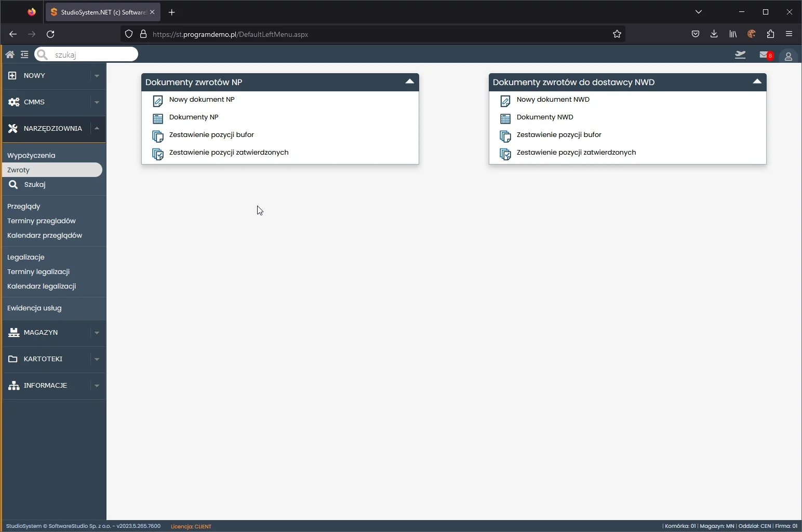The image size is (802, 532).
Task: Click the airplane icon in header
Action: pyautogui.click(x=740, y=55)
